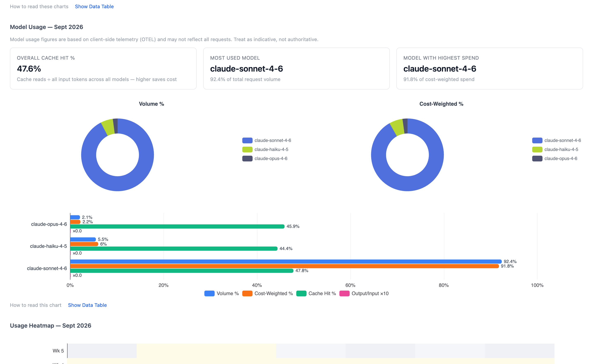Click the Overall Cache Hit % card

(103, 68)
